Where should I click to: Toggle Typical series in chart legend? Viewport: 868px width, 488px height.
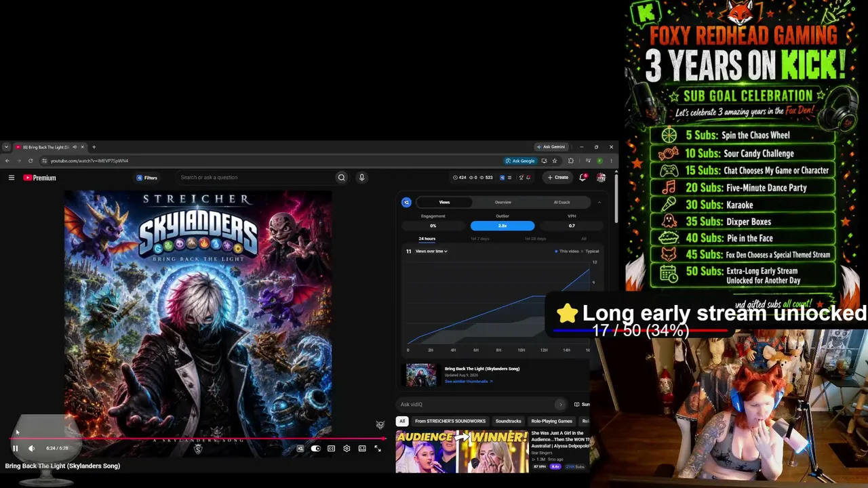[591, 251]
